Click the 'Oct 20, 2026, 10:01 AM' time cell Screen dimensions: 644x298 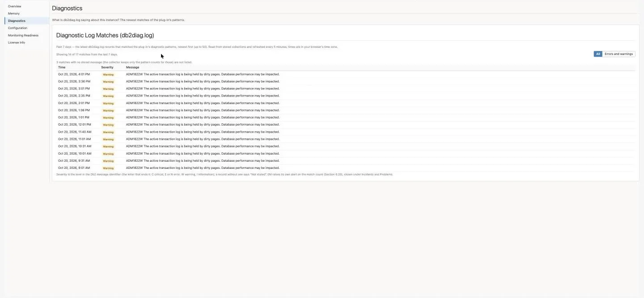point(75,153)
